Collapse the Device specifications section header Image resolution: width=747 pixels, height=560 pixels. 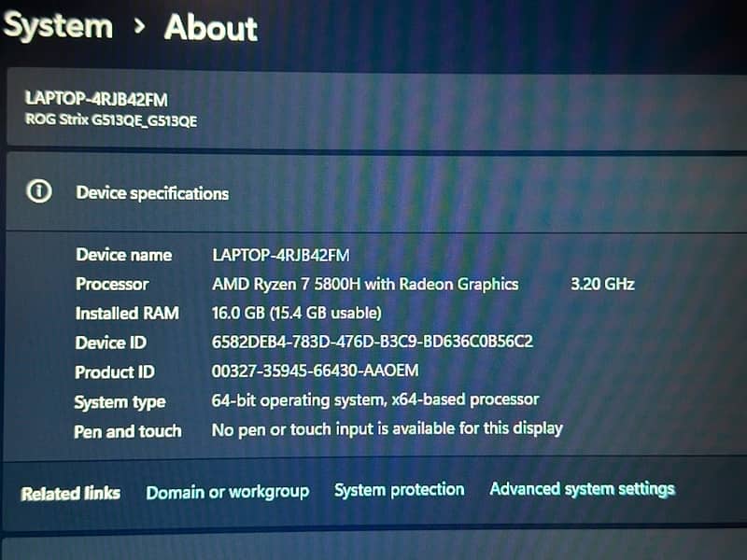[376, 192]
